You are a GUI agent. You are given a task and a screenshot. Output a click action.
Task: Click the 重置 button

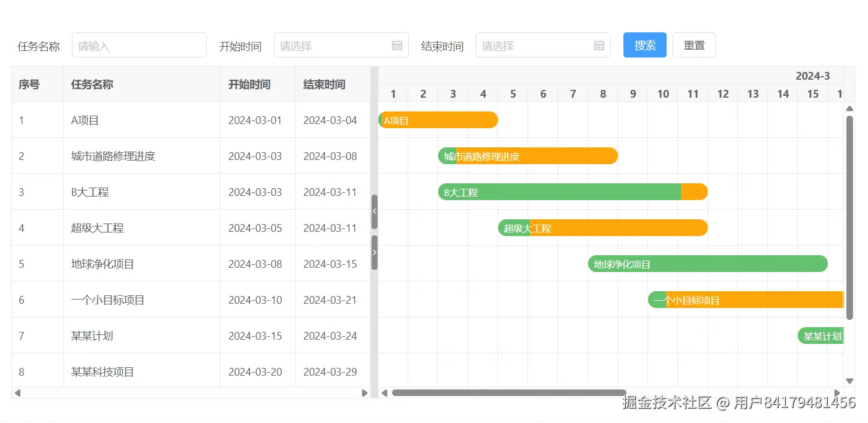point(694,45)
